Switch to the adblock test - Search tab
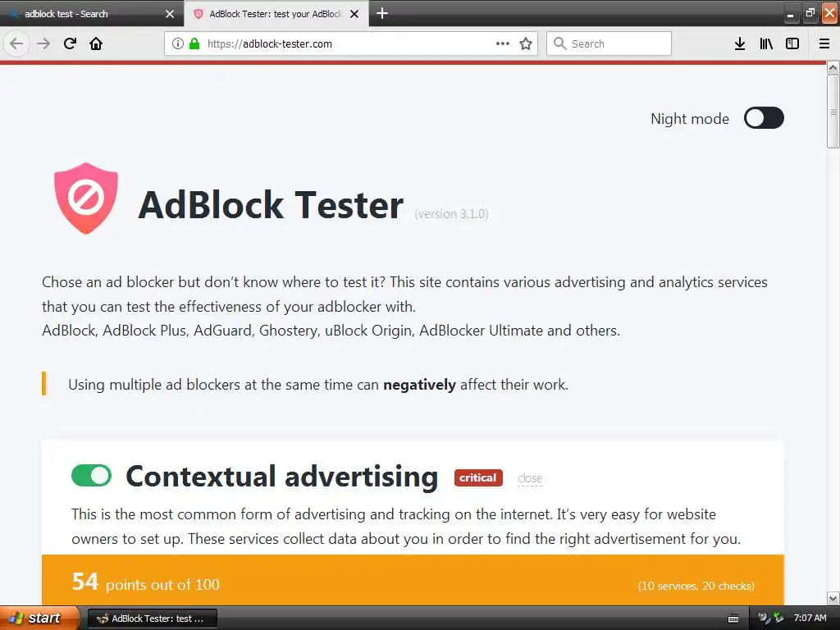Screen dimensions: 840x630 tap(92, 14)
